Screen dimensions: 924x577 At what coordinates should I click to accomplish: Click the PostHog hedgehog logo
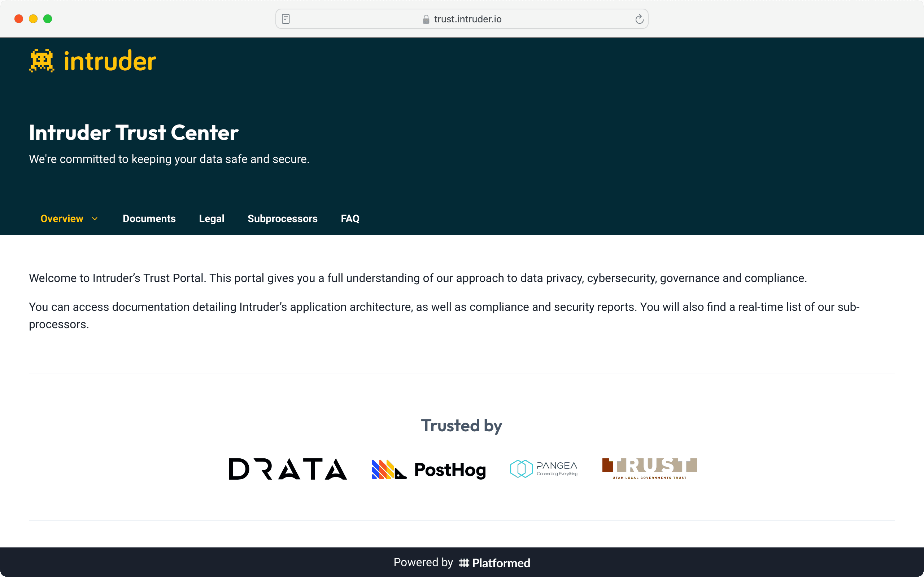[x=389, y=470]
